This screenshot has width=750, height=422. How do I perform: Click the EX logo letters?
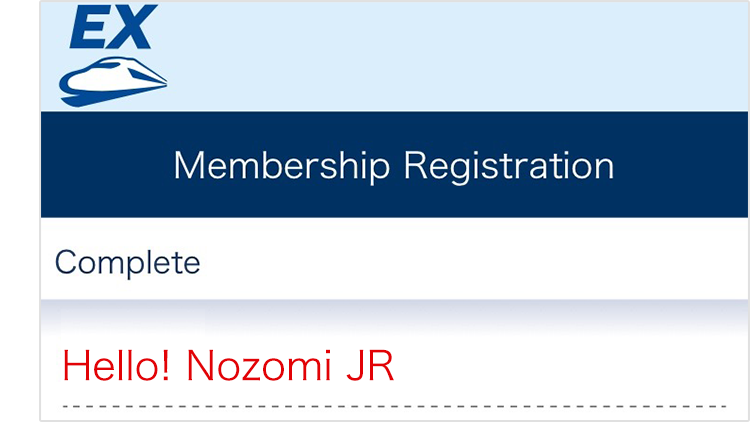113,27
